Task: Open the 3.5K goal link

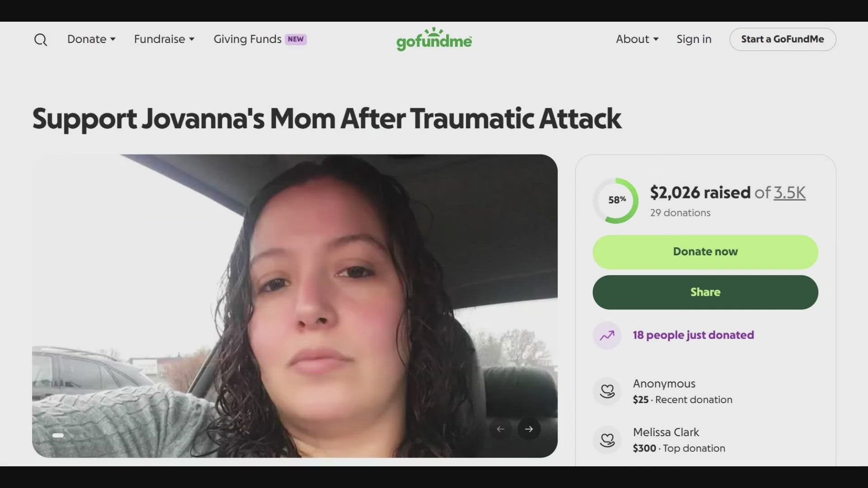Action: pos(789,192)
